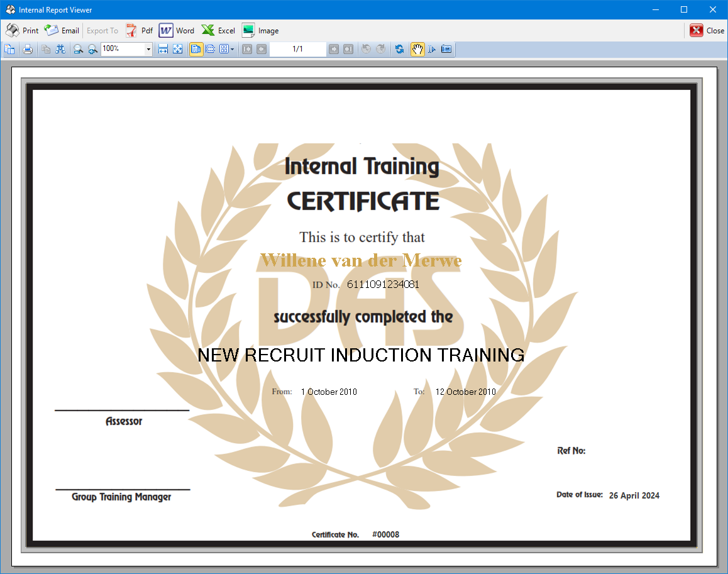Click ID number 6111091234081
The height and width of the screenshot is (574, 728).
[x=383, y=284]
